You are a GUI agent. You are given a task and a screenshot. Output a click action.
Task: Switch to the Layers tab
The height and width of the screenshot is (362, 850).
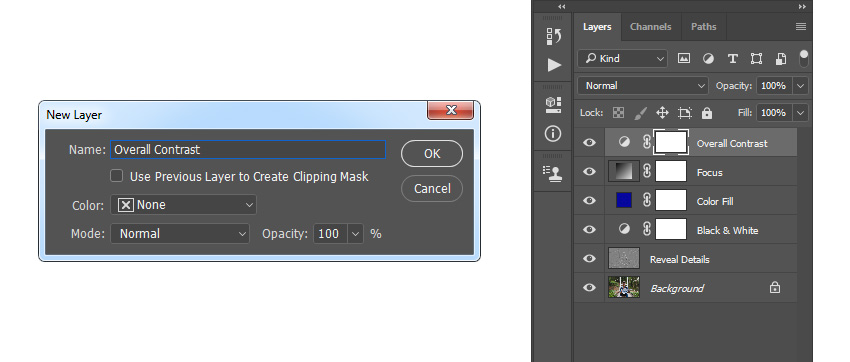[597, 27]
